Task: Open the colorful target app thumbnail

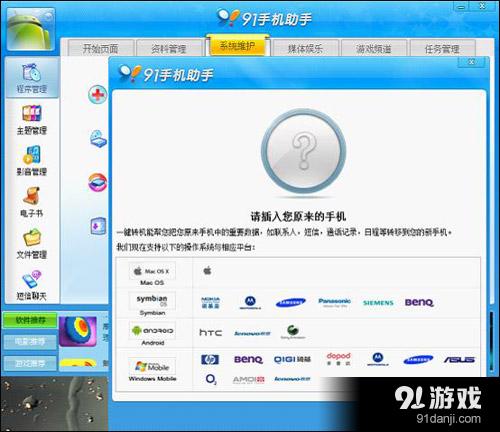Action: [78, 331]
